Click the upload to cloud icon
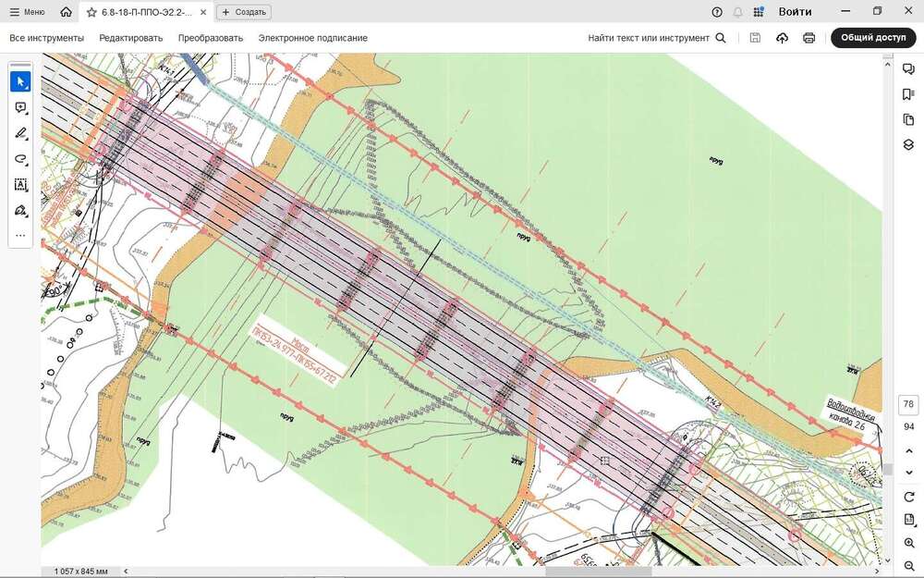This screenshot has width=924, height=578. coord(782,38)
